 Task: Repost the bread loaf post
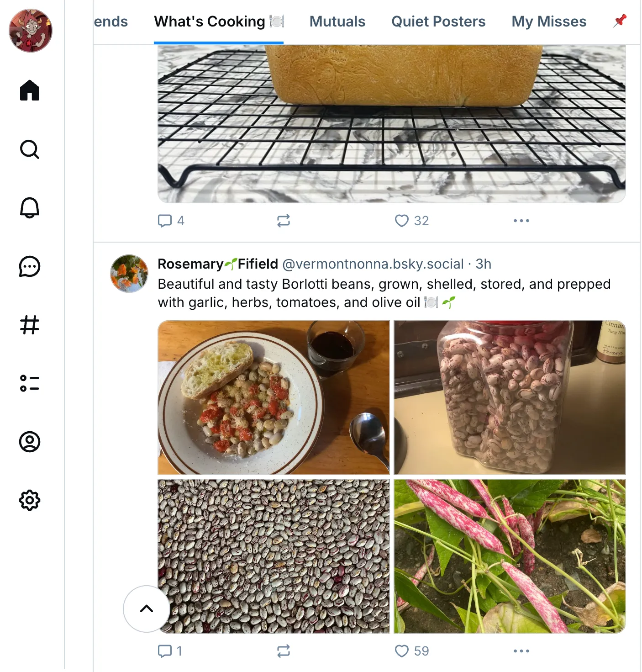(284, 221)
